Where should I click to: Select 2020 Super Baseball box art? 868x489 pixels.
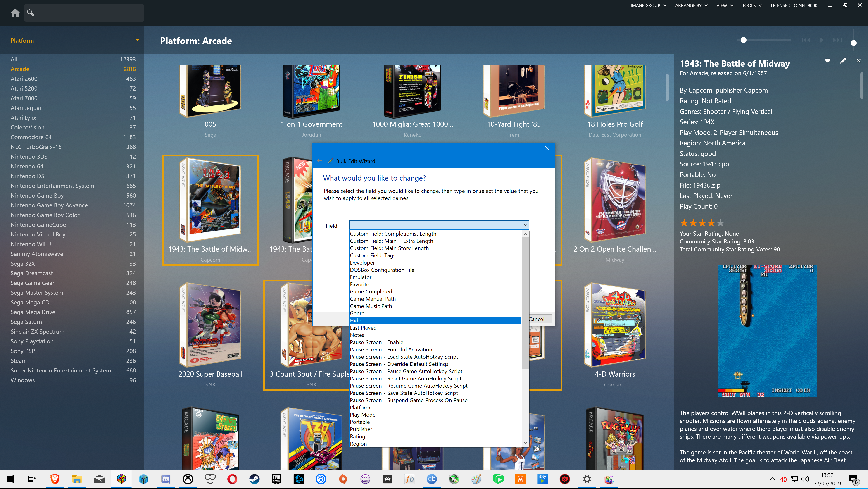coord(210,325)
